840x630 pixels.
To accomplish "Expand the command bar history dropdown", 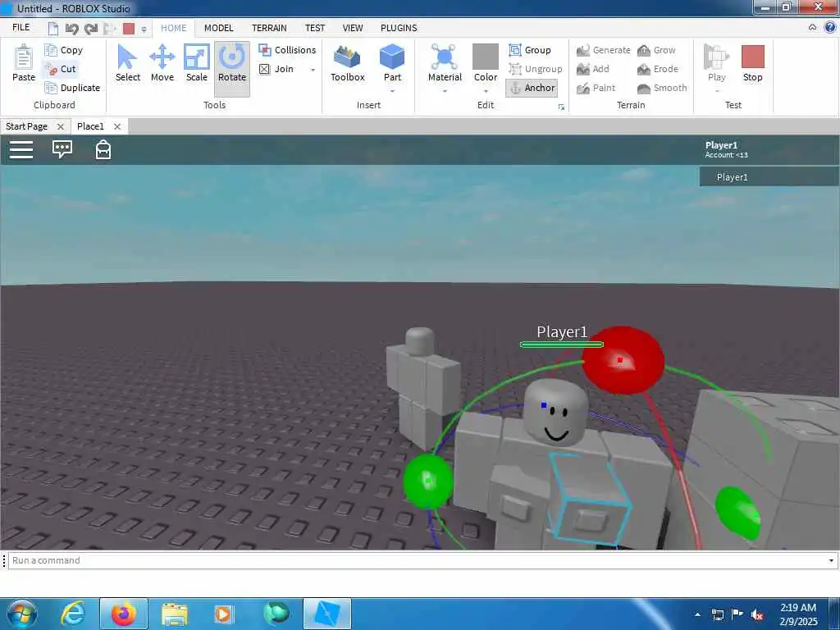I will coord(831,560).
